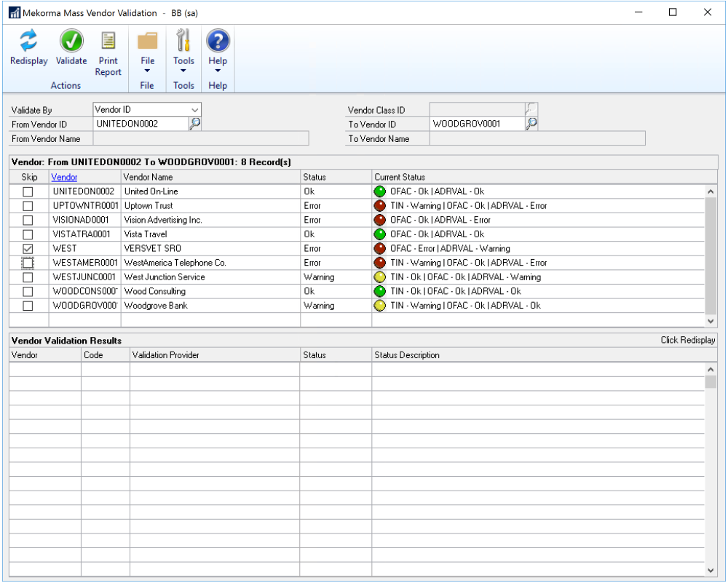Run validation with the green Validate icon
The width and height of the screenshot is (728, 583).
tap(71, 41)
